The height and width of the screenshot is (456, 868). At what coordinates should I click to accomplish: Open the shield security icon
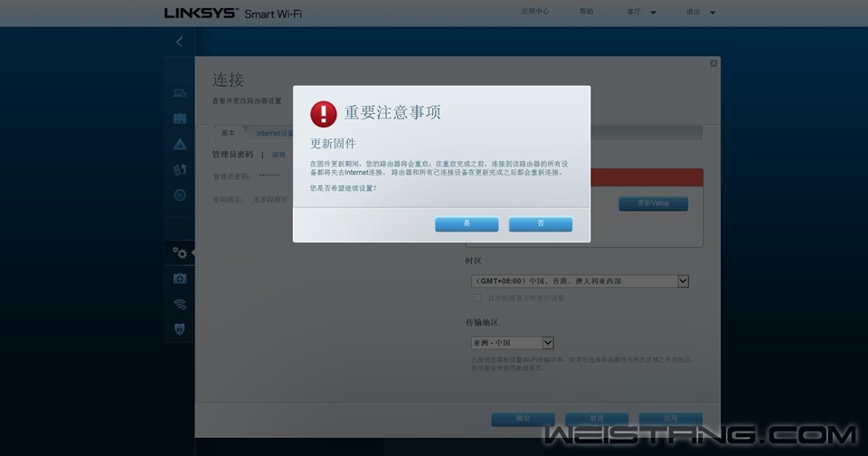pos(180,329)
